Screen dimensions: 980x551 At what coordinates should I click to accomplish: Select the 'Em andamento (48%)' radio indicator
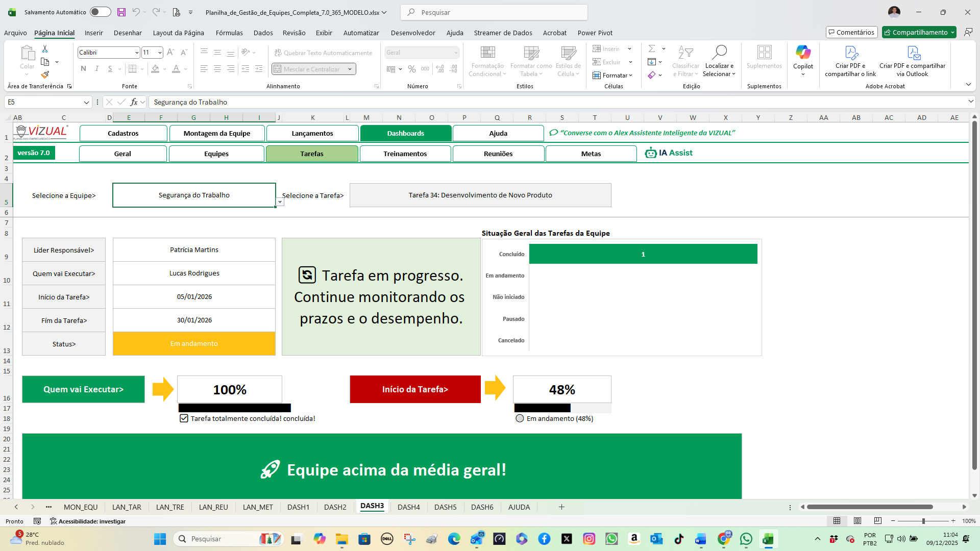(519, 418)
